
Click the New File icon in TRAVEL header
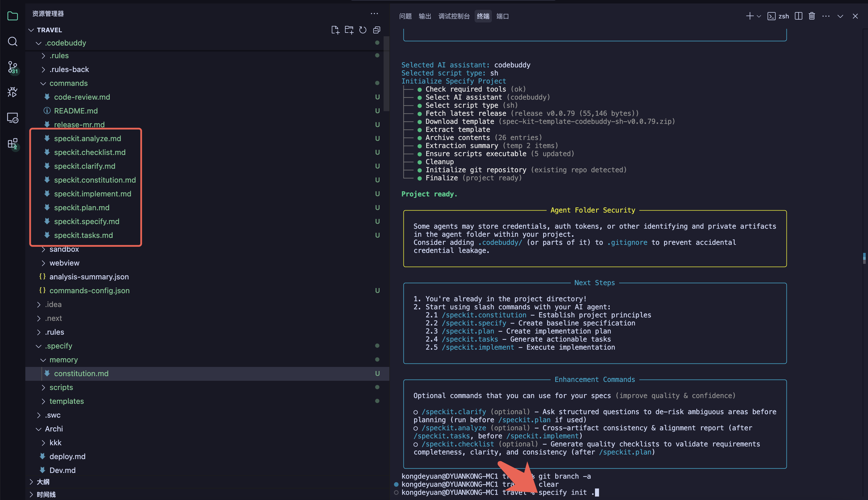point(335,30)
